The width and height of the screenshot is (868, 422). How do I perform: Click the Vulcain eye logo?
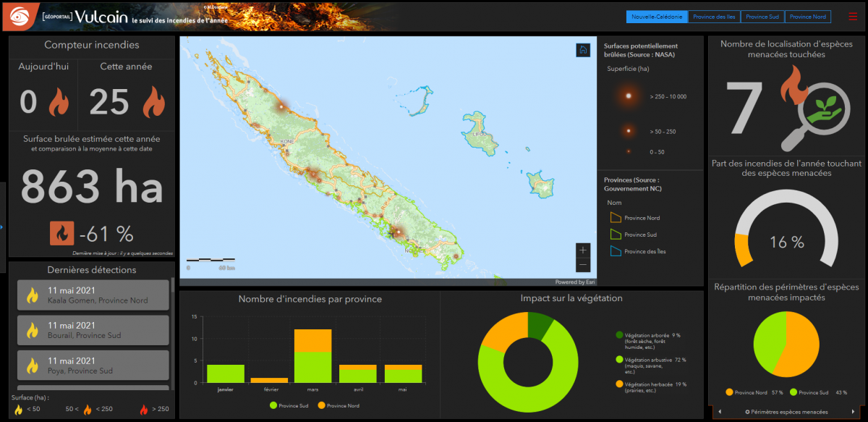point(16,16)
